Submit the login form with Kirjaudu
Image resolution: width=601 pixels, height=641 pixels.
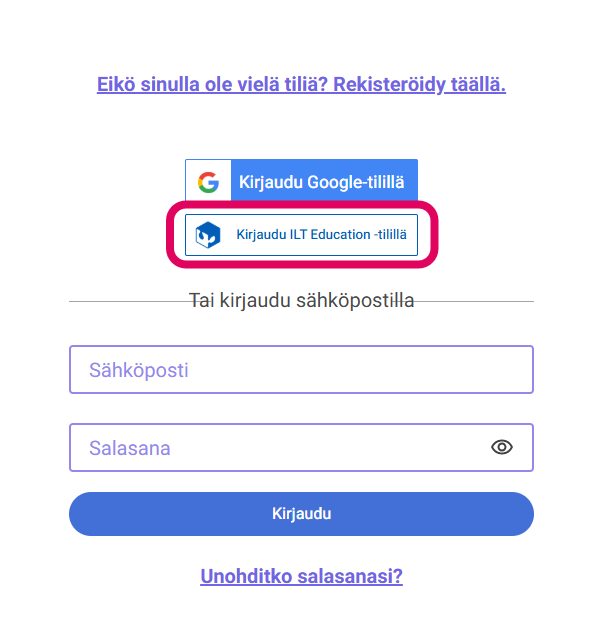(x=301, y=514)
